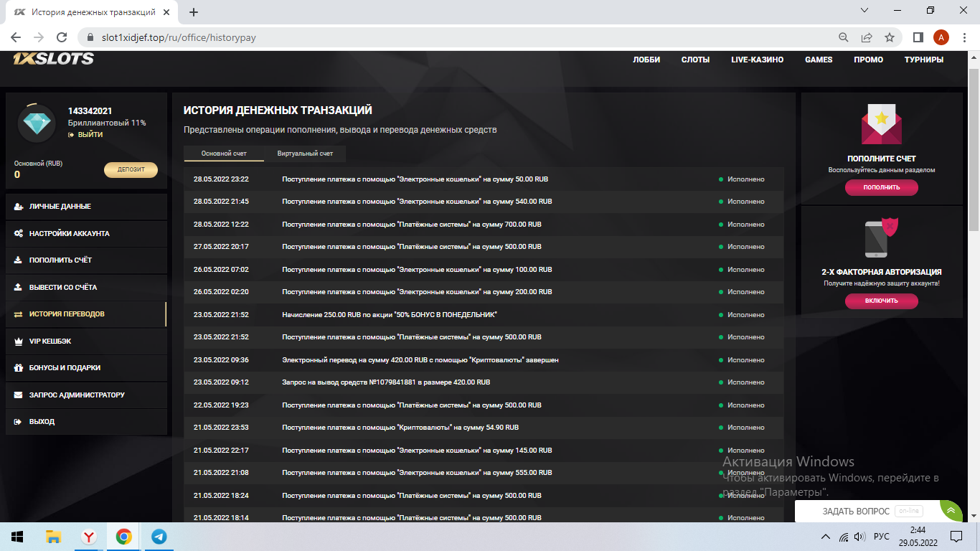Close the История денежных транзакций browser tab
Image resolution: width=980 pixels, height=551 pixels.
coord(166,11)
